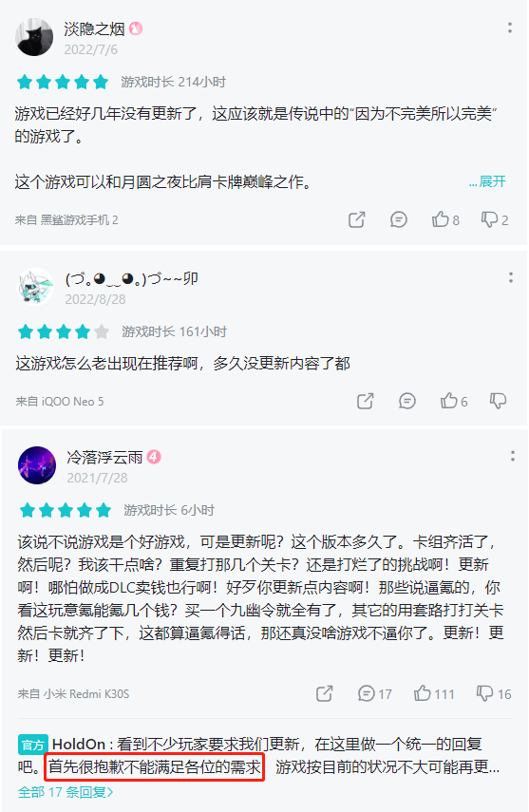Dislike 冷落浮云雨 review with 16 dislikes
The width and height of the screenshot is (529, 812).
click(x=494, y=693)
